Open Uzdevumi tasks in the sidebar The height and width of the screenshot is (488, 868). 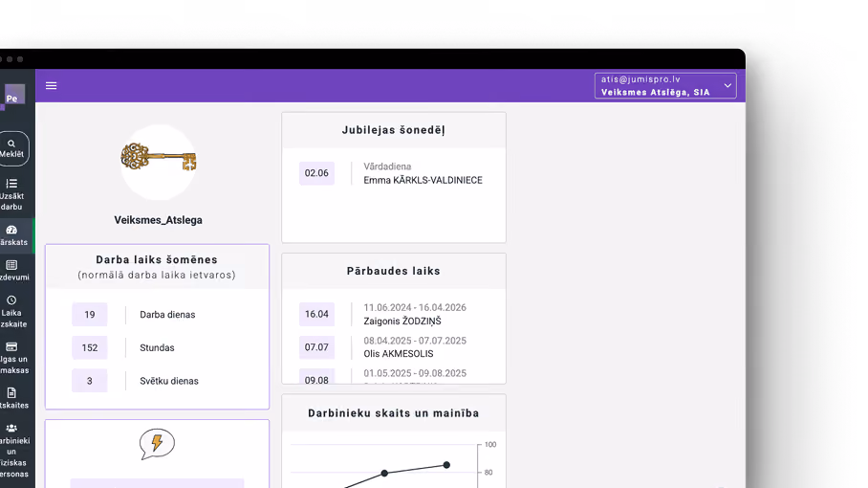coord(13,271)
